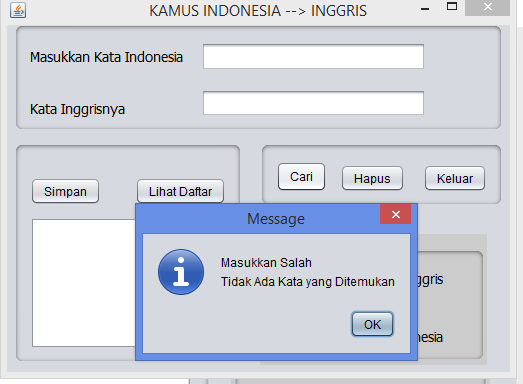Image resolution: width=523 pixels, height=384 pixels.
Task: Click the Hapus button
Action: click(372, 178)
